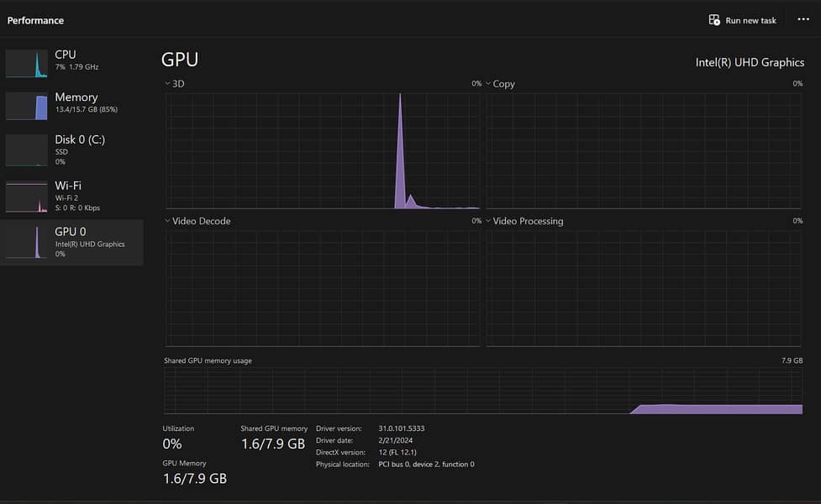Click the 3D engine usage graph
Screen dimensions: 821x504
323,150
